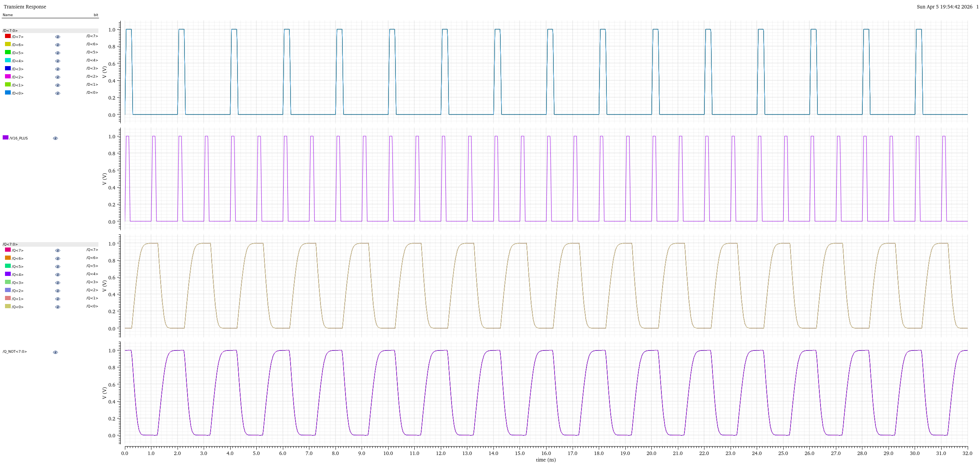Select the /Q_NOT<7:0> bus label
The width and height of the screenshot is (980, 465).
pos(15,352)
